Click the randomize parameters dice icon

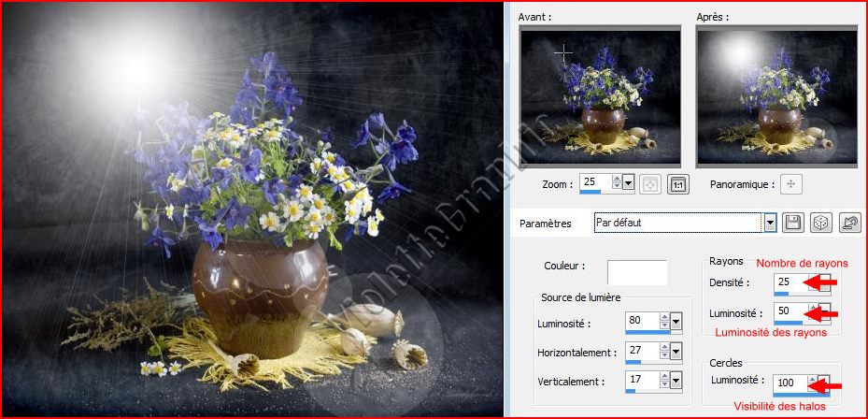pos(820,223)
